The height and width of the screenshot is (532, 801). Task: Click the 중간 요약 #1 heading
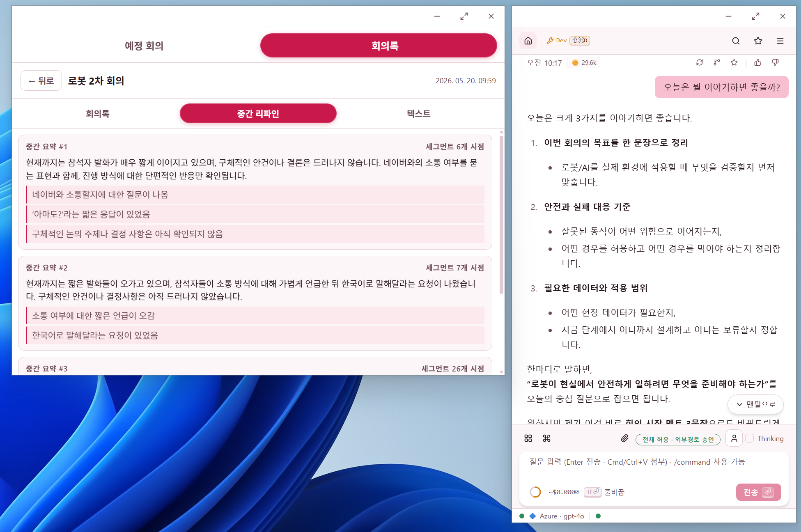[46, 147]
